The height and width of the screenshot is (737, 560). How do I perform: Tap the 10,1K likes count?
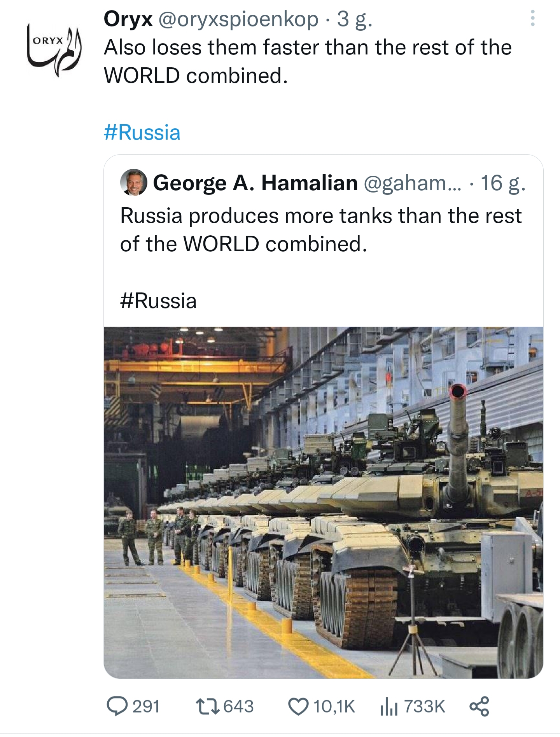[x=334, y=706]
